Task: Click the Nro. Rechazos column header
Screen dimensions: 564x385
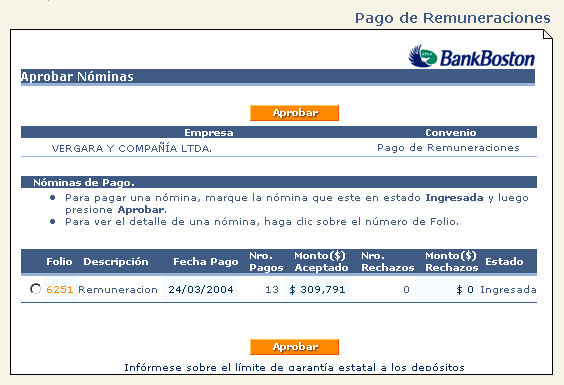Action: point(388,262)
